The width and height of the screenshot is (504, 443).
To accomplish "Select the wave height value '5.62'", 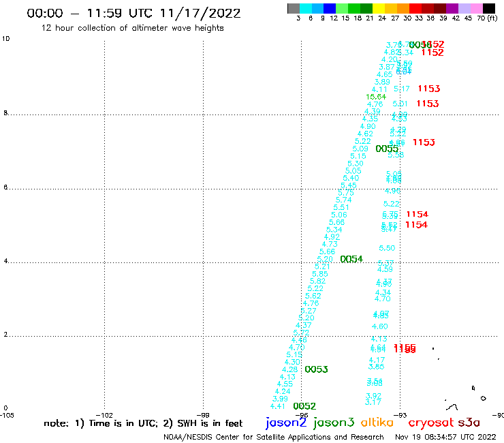I will click(313, 296).
